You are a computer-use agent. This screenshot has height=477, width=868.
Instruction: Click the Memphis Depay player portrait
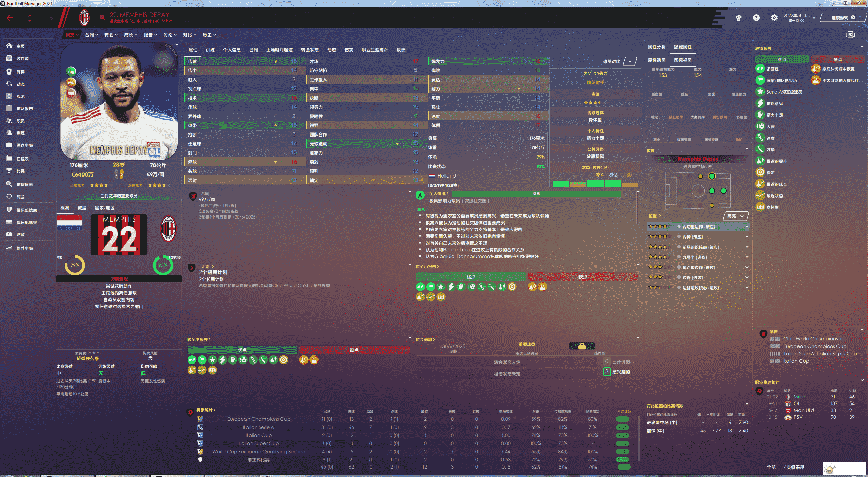coord(119,101)
